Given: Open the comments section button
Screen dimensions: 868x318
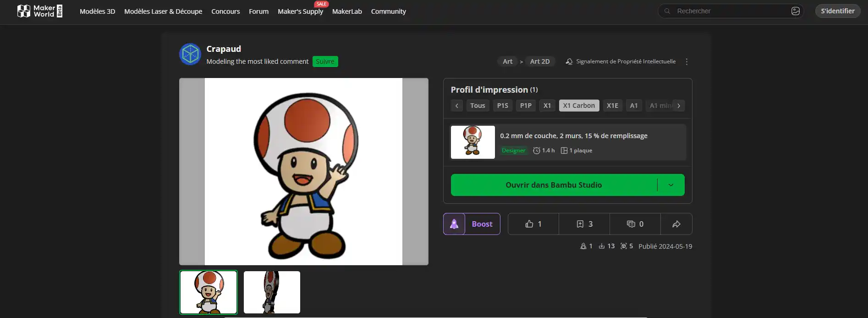Looking at the screenshot, I should (x=635, y=224).
